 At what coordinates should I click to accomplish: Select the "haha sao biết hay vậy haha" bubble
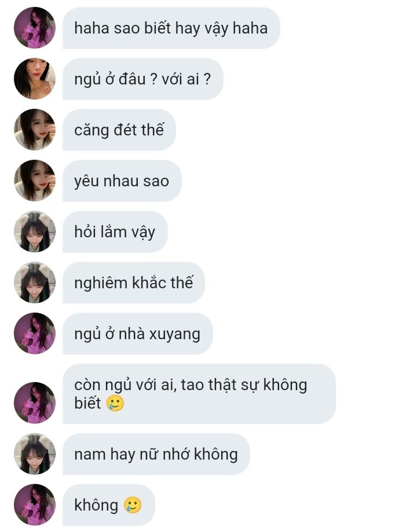pyautogui.click(x=171, y=28)
